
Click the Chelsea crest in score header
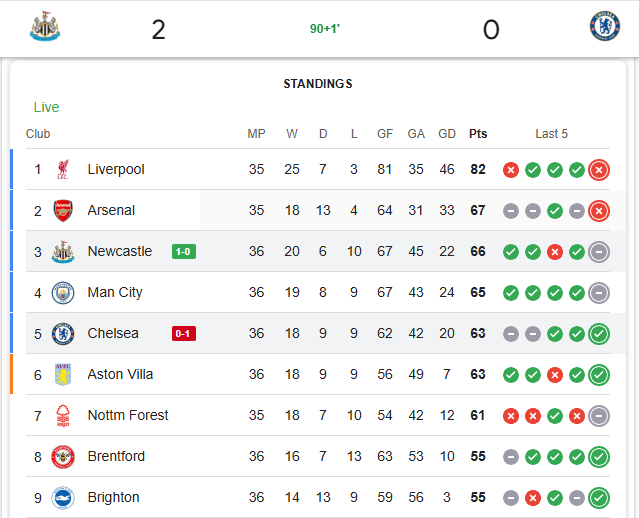point(605,26)
